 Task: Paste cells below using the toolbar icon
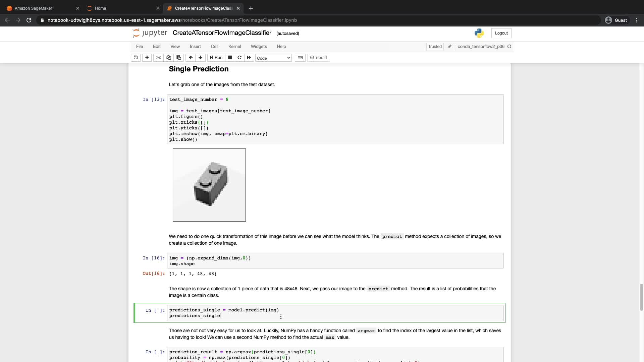point(179,58)
